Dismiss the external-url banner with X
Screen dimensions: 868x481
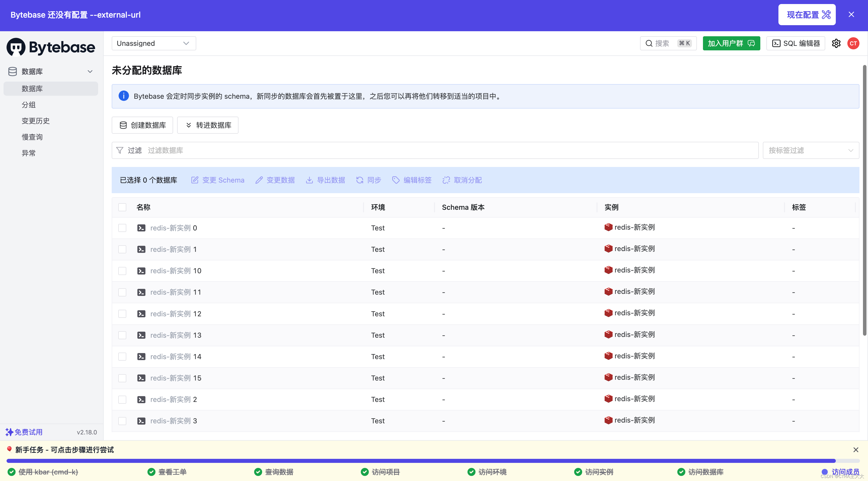851,15
